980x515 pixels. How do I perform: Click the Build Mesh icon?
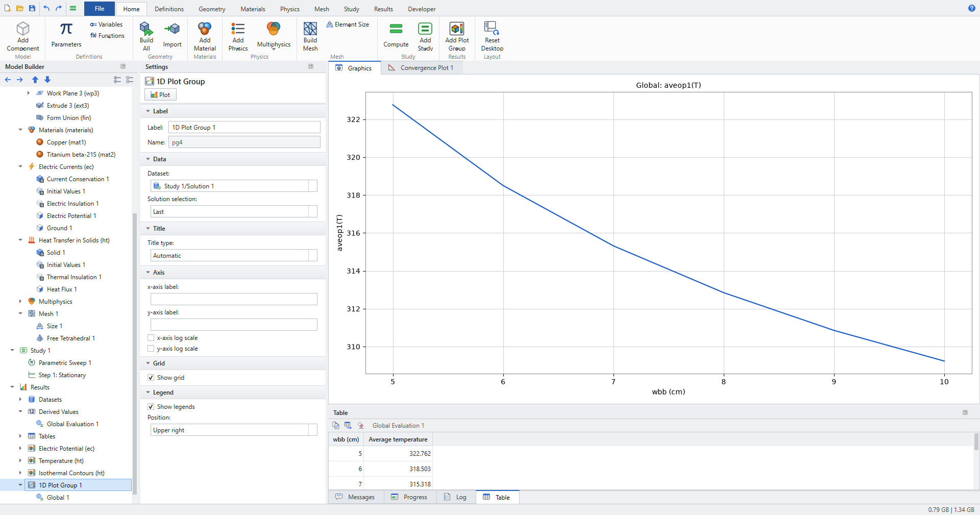click(x=310, y=29)
